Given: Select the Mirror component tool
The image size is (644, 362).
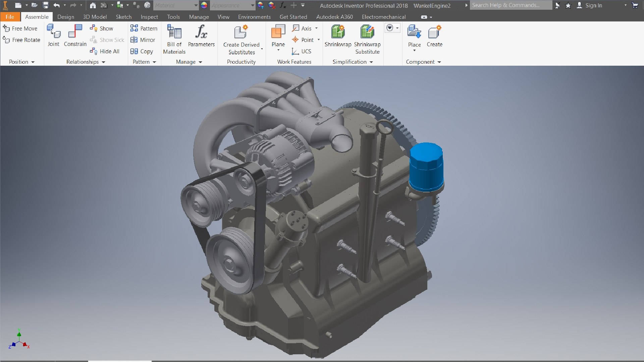Looking at the screenshot, I should pos(143,40).
